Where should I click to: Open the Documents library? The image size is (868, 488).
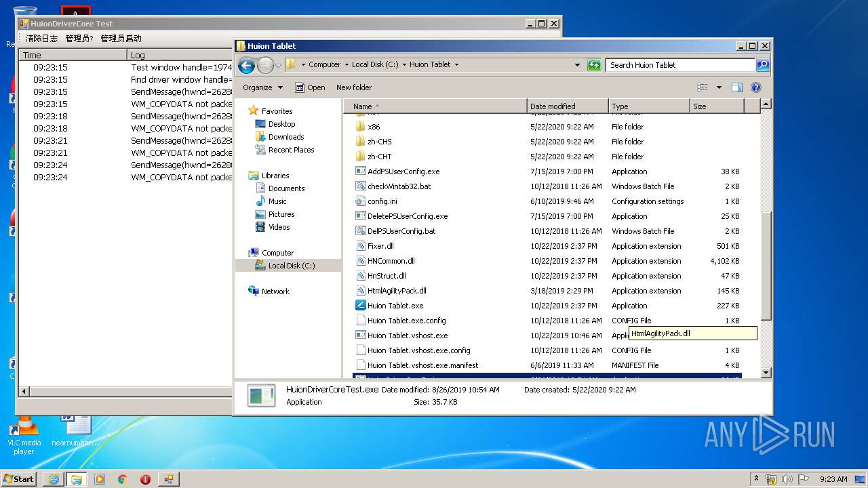286,188
